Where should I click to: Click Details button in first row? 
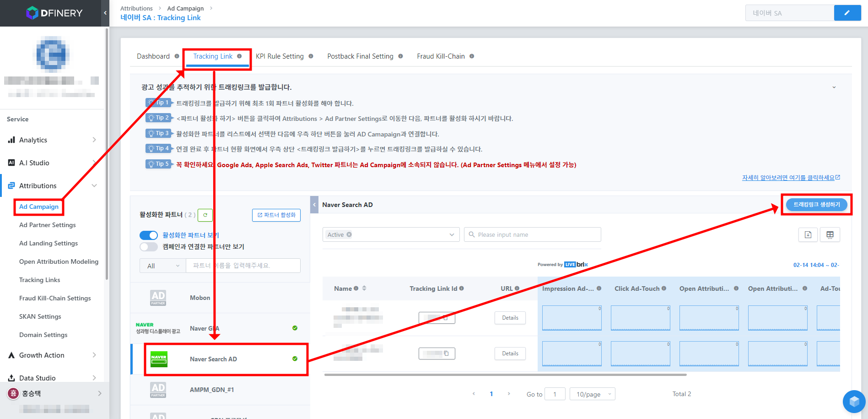[x=510, y=318]
